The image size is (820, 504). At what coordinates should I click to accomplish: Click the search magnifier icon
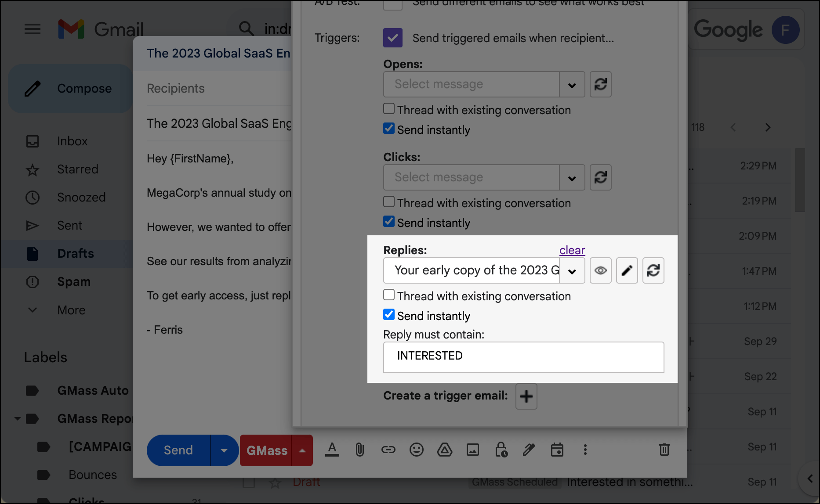point(246,29)
